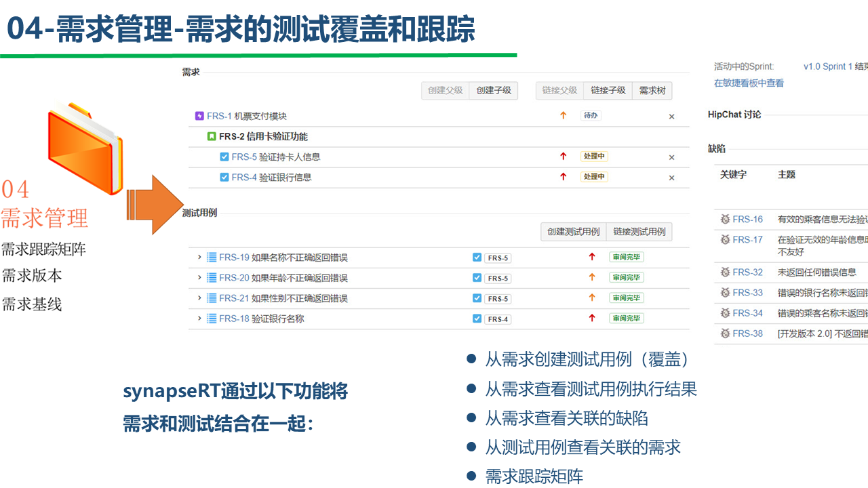Click the bug icon beside FRS-38
Viewport: 868px width, 488px height.
(x=725, y=333)
